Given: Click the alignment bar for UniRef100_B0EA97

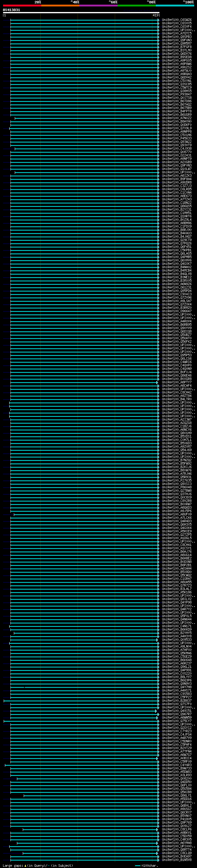Looking at the screenshot, I should click(85, 857).
